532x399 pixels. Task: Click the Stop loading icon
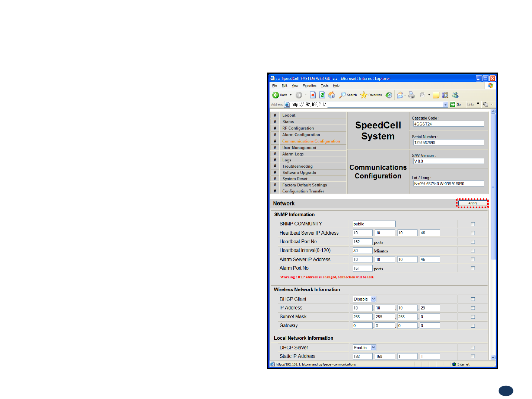pos(313,95)
